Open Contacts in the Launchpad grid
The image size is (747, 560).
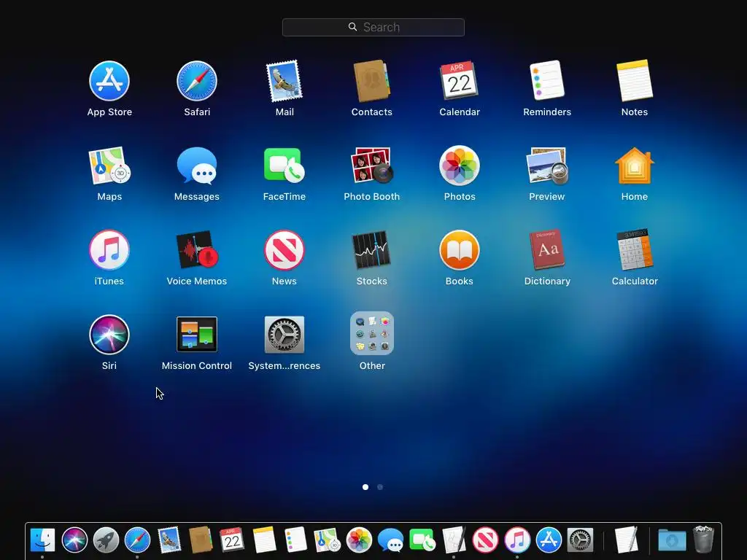(x=371, y=81)
